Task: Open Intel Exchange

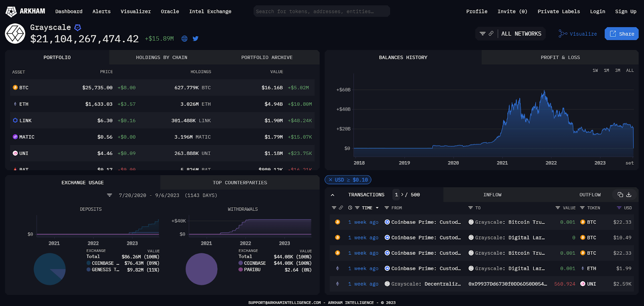Action: 210,11
